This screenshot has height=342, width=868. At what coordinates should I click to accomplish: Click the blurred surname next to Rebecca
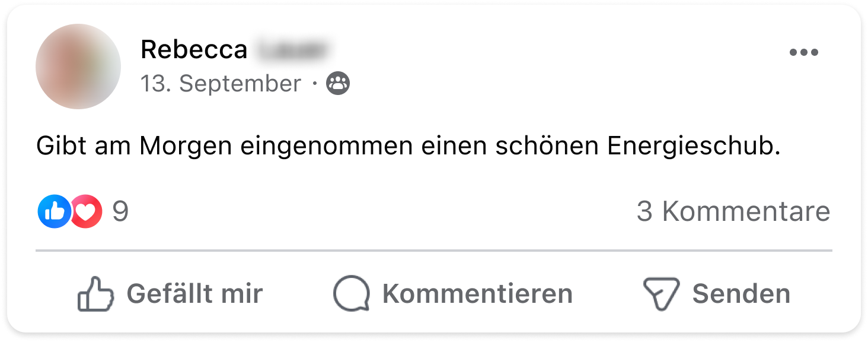(293, 50)
